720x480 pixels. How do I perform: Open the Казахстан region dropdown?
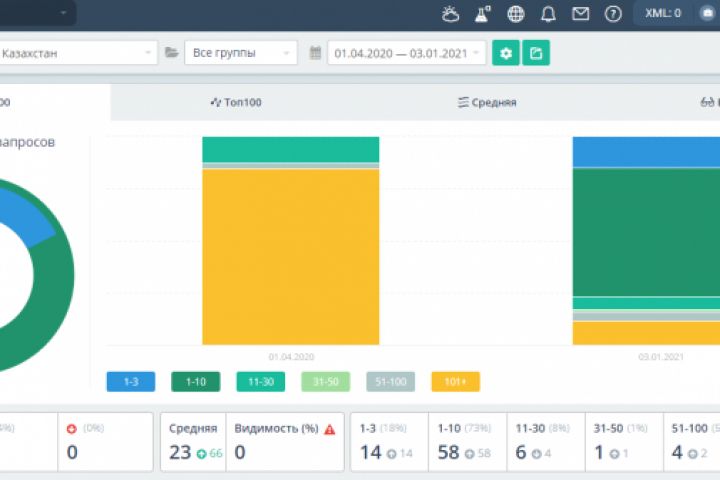point(77,53)
